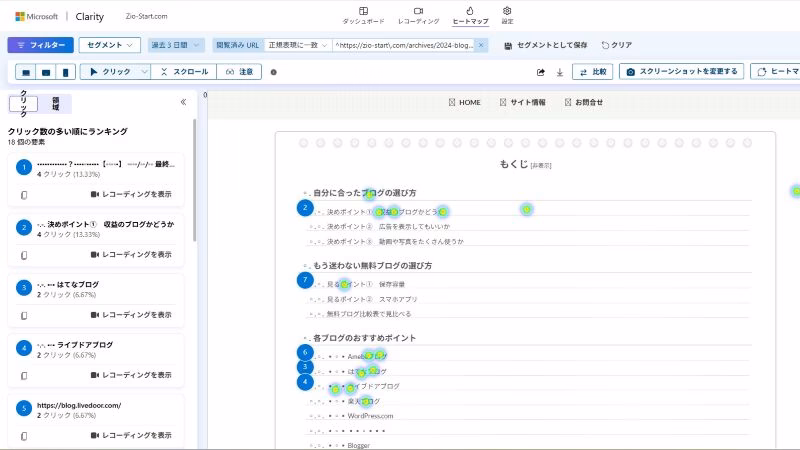Click the 比較 compare button

592,72
